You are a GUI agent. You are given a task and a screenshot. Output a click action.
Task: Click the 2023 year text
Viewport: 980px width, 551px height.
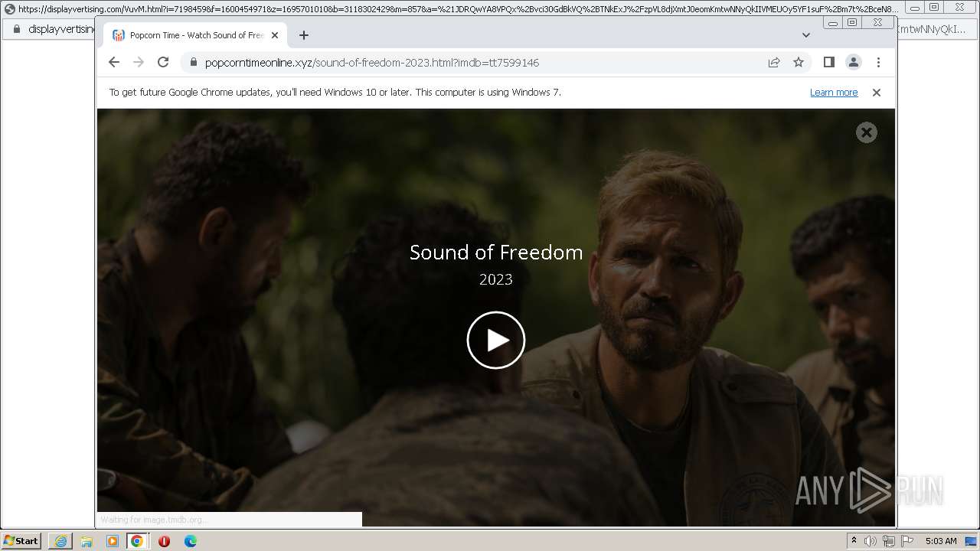pos(496,279)
